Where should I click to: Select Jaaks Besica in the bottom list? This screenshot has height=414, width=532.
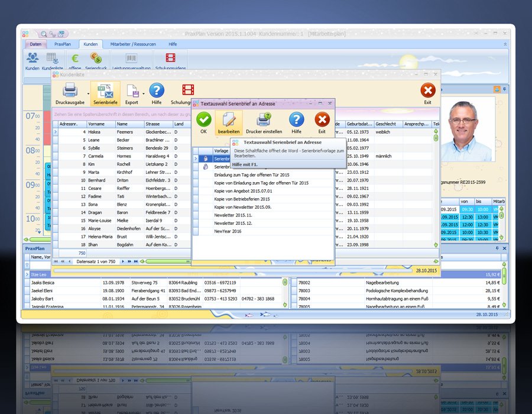(153, 283)
